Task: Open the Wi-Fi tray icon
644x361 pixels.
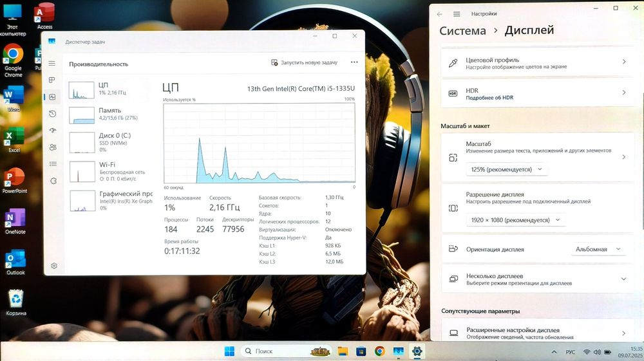Action: tap(587, 352)
